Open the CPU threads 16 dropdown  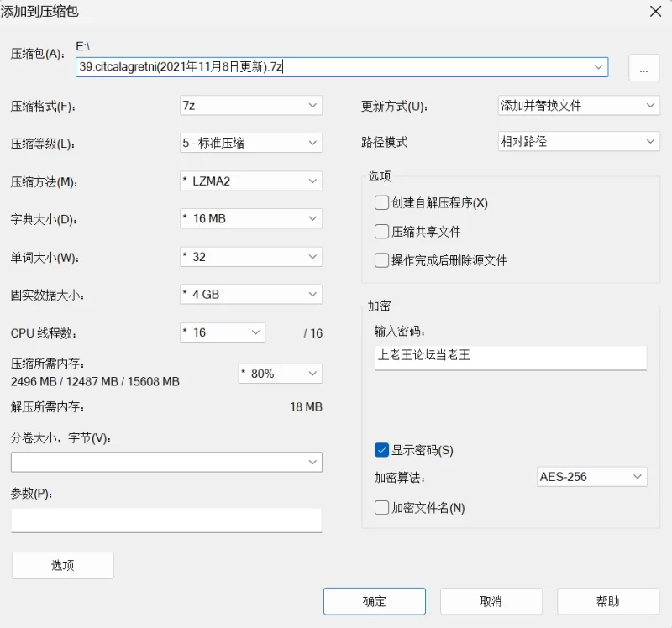coord(223,332)
